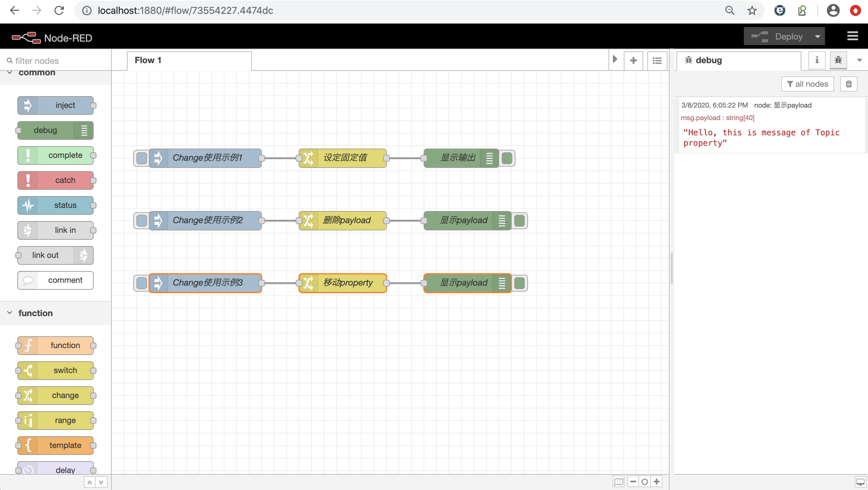Clear debug messages with the trash icon
The width and height of the screenshot is (868, 490).
(x=849, y=84)
